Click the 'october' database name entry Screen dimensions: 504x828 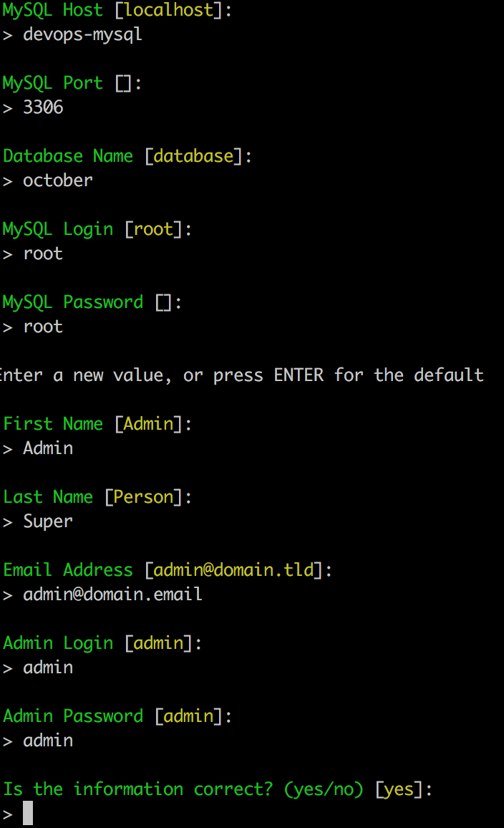click(58, 180)
